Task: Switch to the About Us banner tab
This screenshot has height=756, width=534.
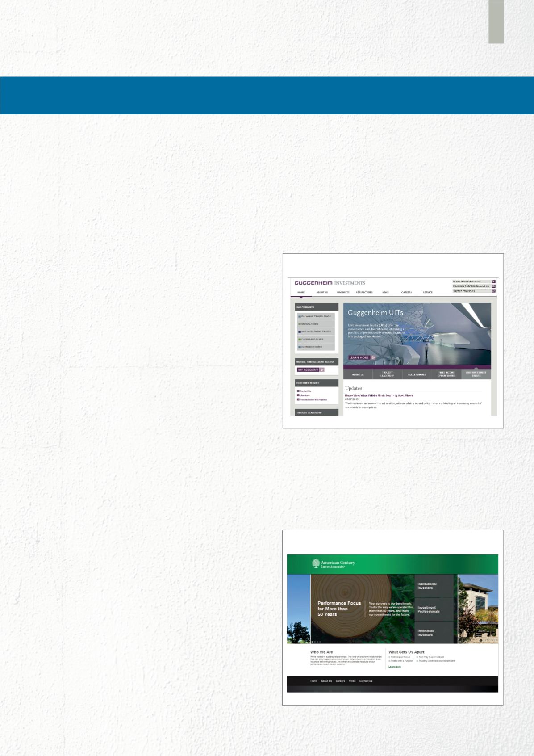Action: coord(358,374)
